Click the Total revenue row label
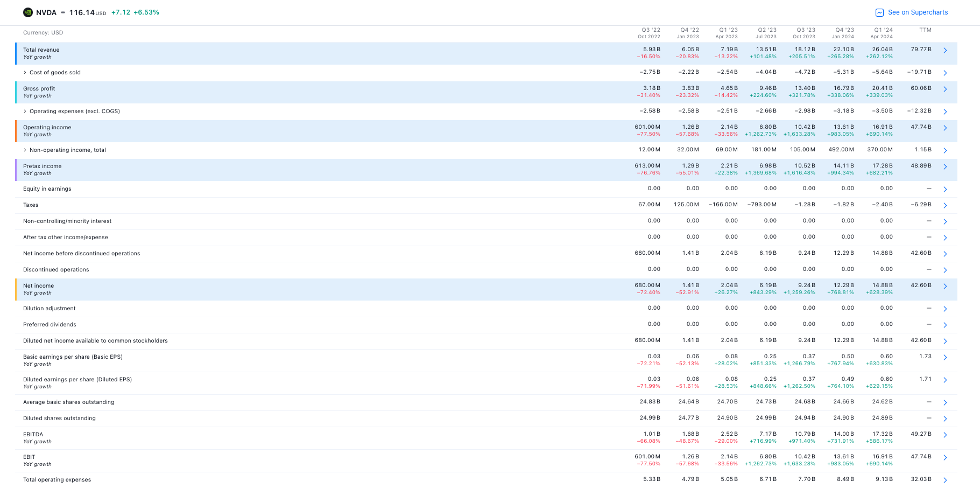The height and width of the screenshot is (488, 980). click(x=41, y=50)
